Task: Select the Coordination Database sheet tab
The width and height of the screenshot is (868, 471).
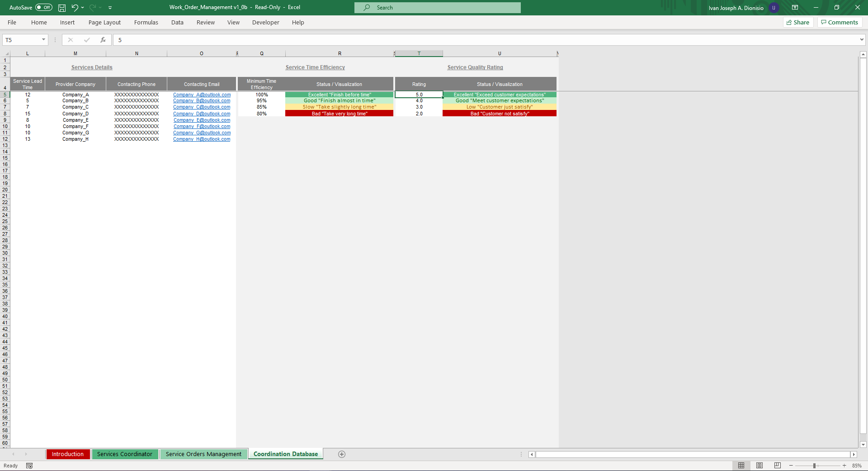Action: [x=286, y=454]
